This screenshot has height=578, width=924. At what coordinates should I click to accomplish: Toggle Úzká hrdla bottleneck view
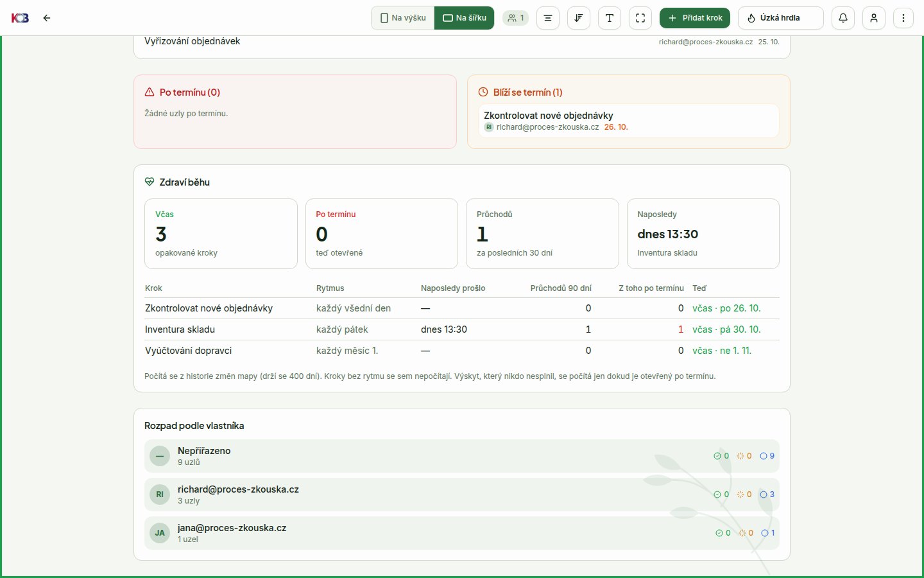coord(781,18)
